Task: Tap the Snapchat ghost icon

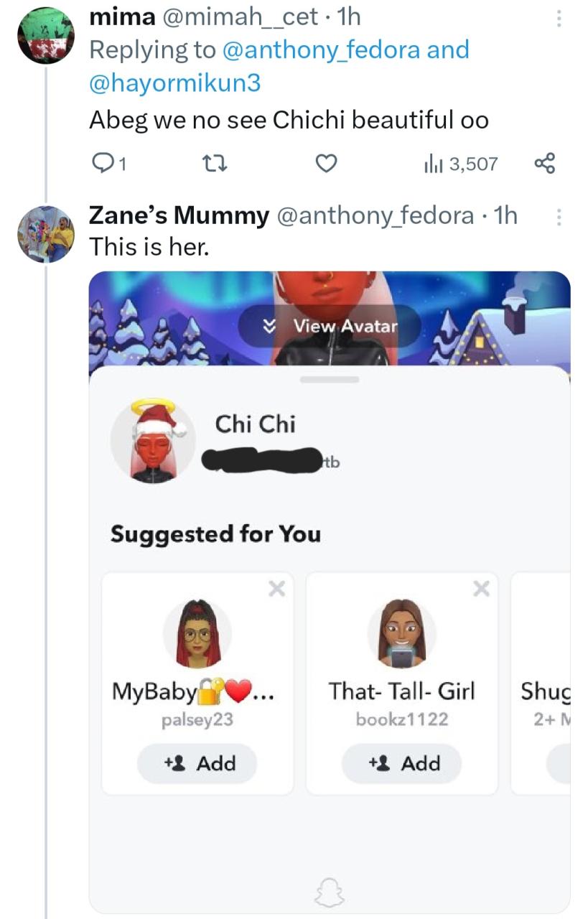Action: point(330,892)
